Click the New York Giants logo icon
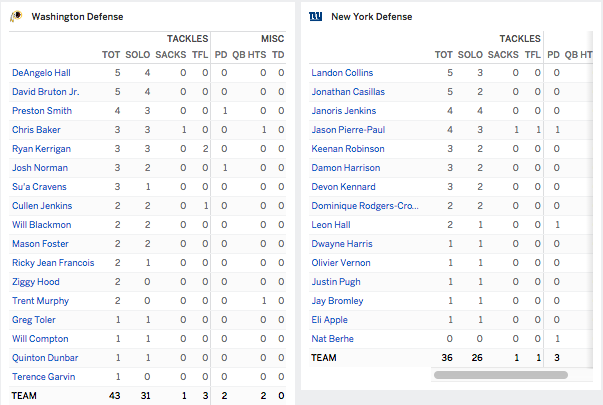 click(x=316, y=17)
